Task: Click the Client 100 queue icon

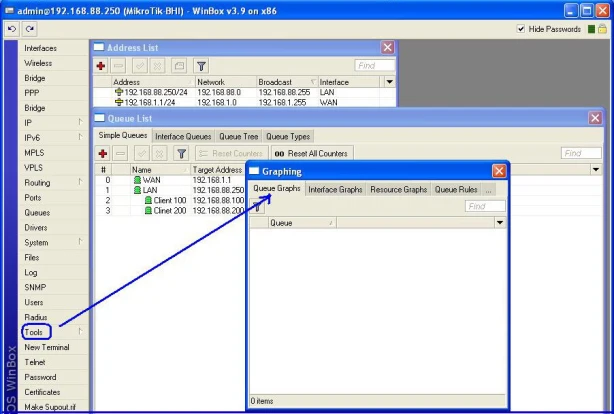Action: pos(148,201)
